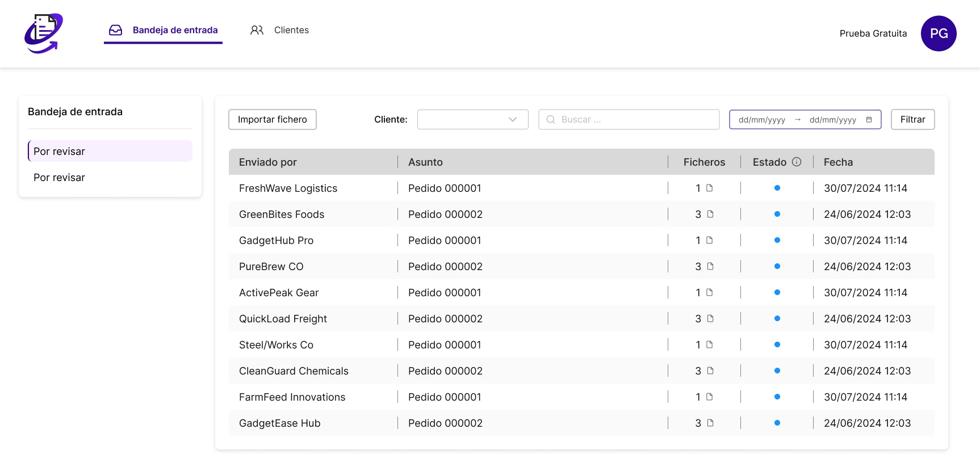Viewport: 980px width, 471px height.
Task: Click the start date dd/mm/yyyy field
Action: click(762, 120)
